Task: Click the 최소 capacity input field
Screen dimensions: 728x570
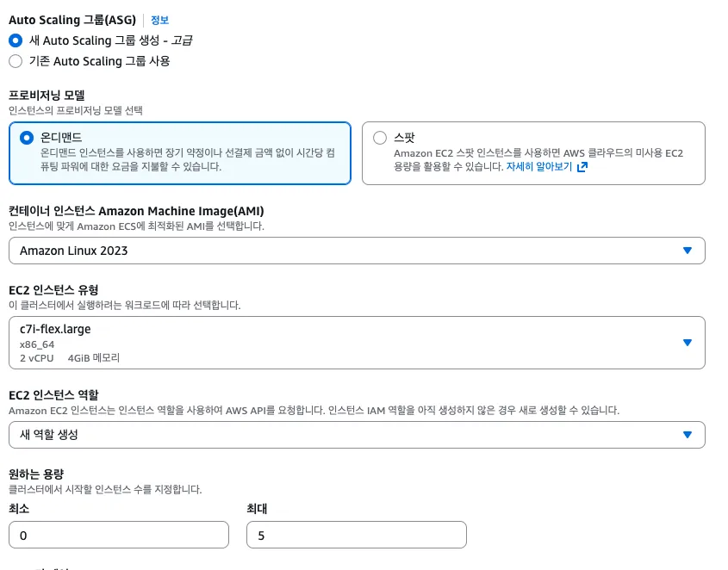Action: point(119,535)
